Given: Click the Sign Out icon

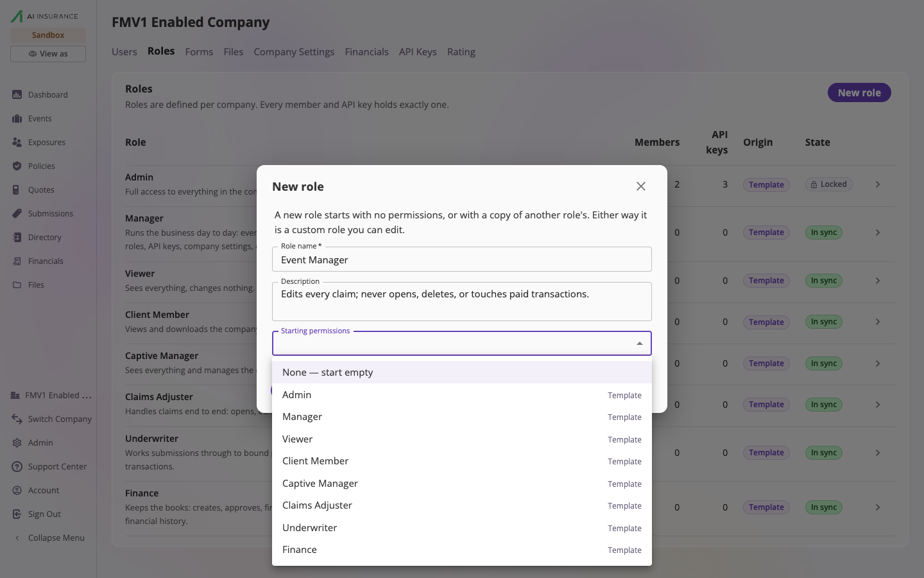Looking at the screenshot, I should point(17,514).
